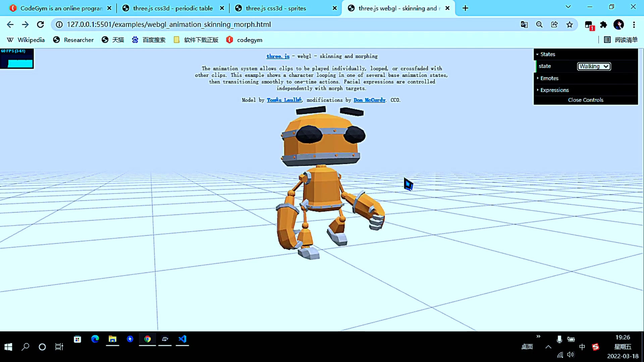This screenshot has height=362, width=644.
Task: Click the zoom magnifier in address bar
Action: 539,24
